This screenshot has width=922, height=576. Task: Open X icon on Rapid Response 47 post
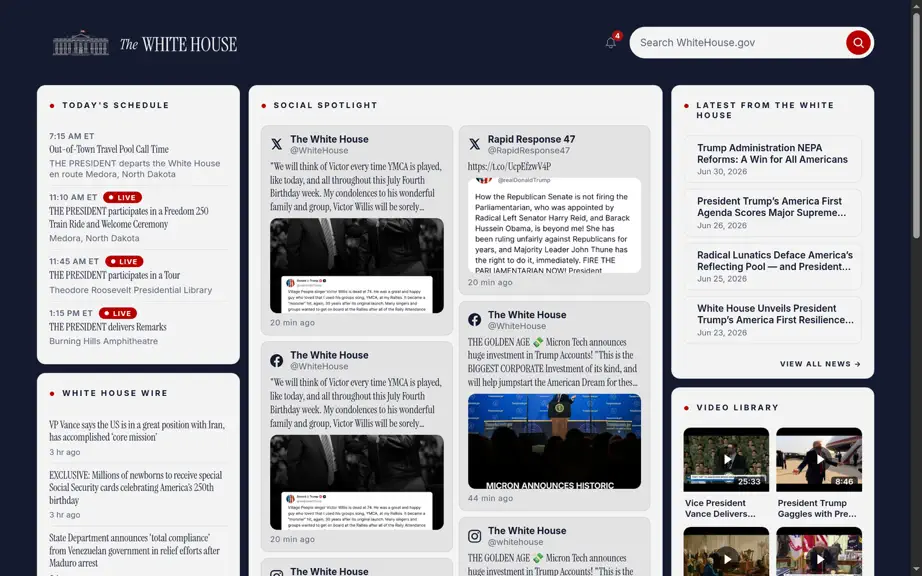pyautogui.click(x=475, y=144)
